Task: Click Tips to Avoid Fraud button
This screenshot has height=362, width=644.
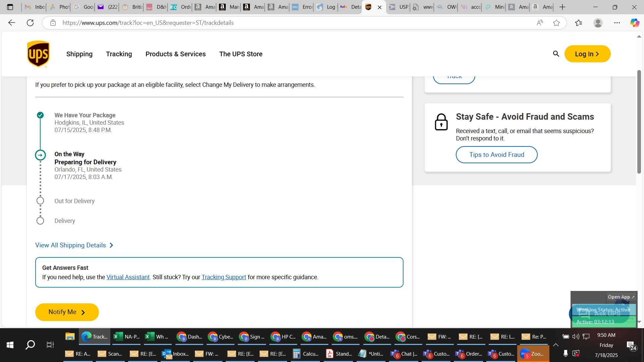Action: (x=496, y=155)
